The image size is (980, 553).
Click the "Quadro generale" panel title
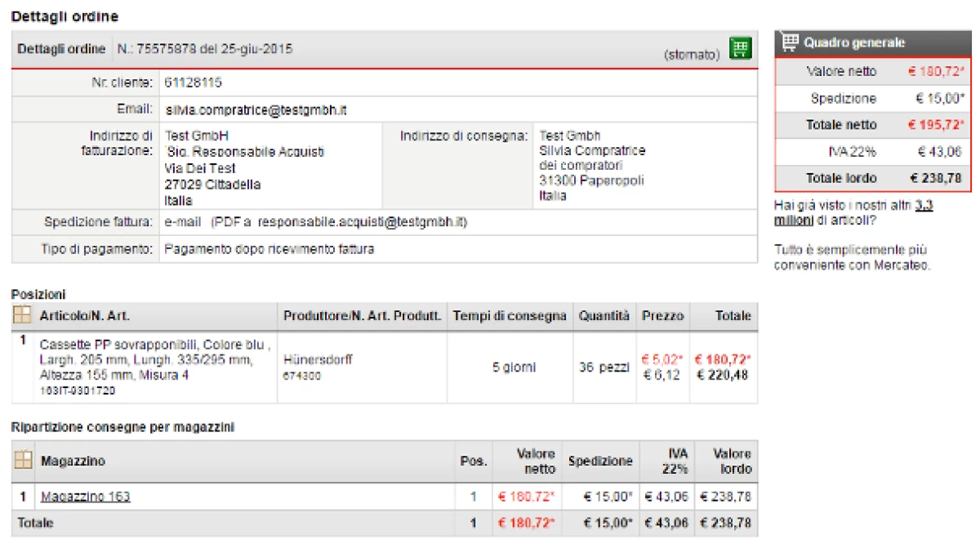click(x=853, y=42)
